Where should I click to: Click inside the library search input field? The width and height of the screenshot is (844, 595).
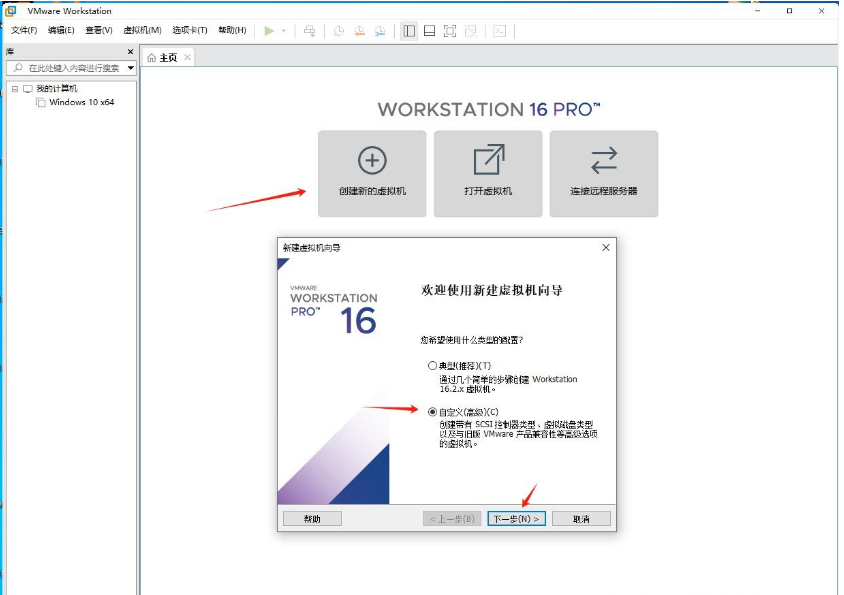click(x=65, y=69)
